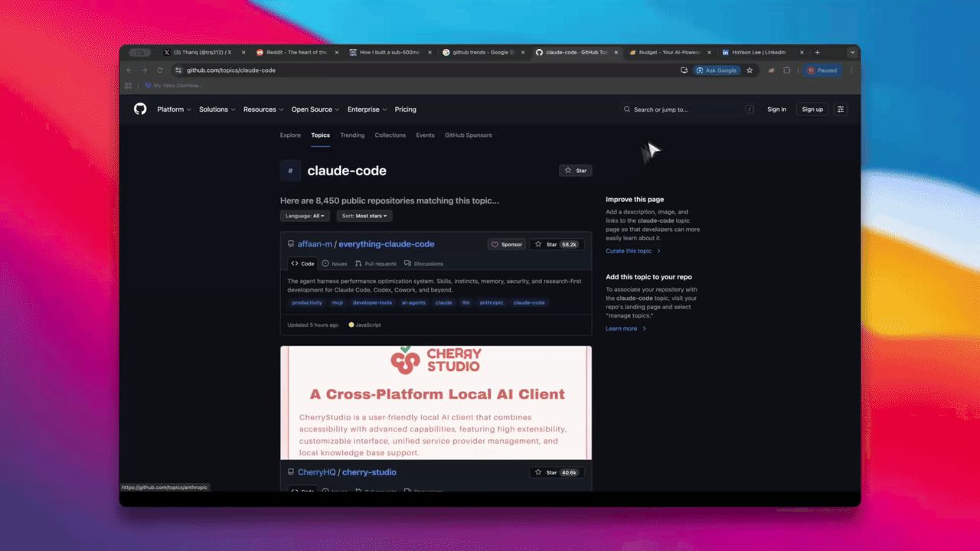Viewport: 980px width, 551px height.
Task: Select the Code tab of everything-claude-code
Action: 303,263
